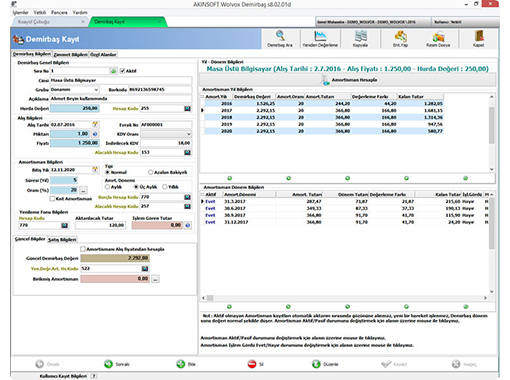Select Azalan Bakiyeli amortization type

[x=150, y=172]
